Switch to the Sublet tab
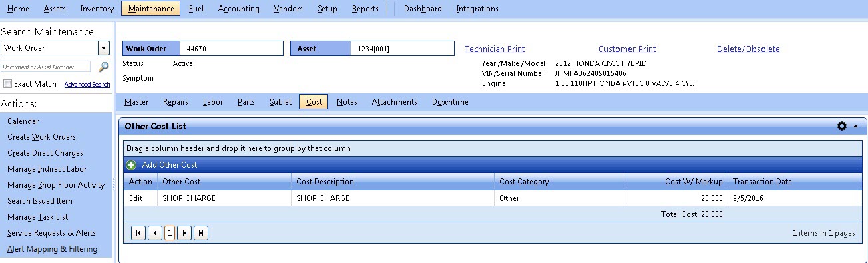 (280, 102)
